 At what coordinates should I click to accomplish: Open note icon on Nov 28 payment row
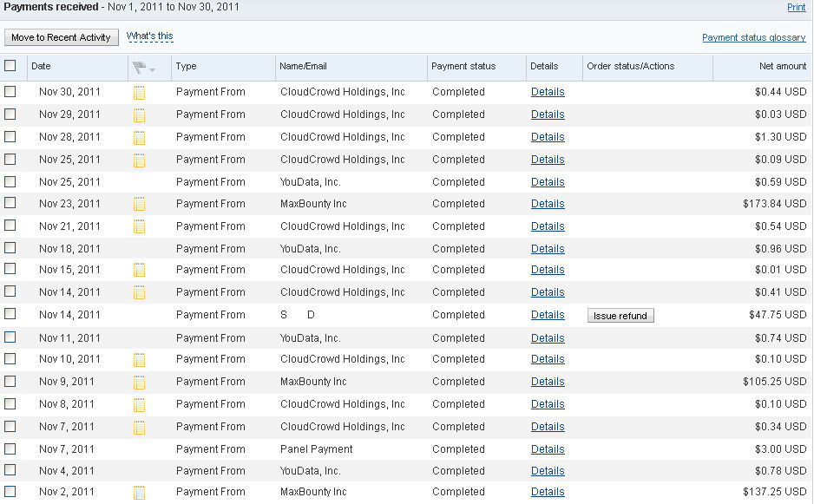coord(139,138)
